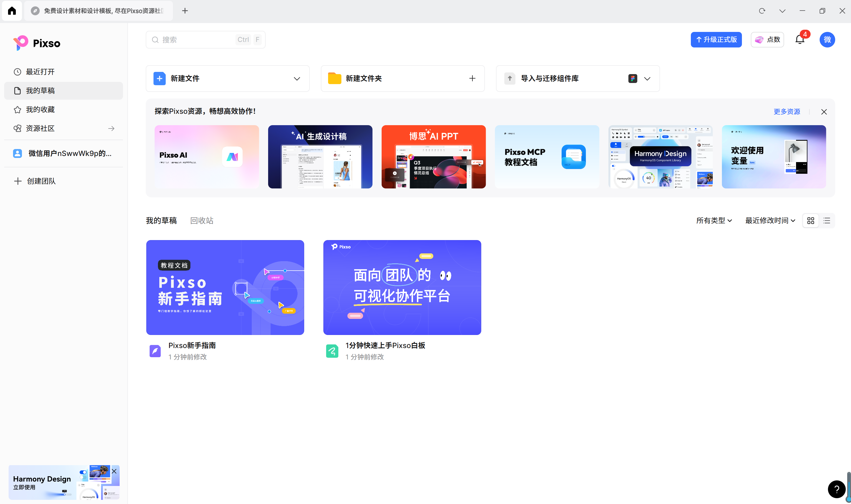This screenshot has height=504, width=851.
Task: Go to the home tab icon
Action: (x=12, y=11)
